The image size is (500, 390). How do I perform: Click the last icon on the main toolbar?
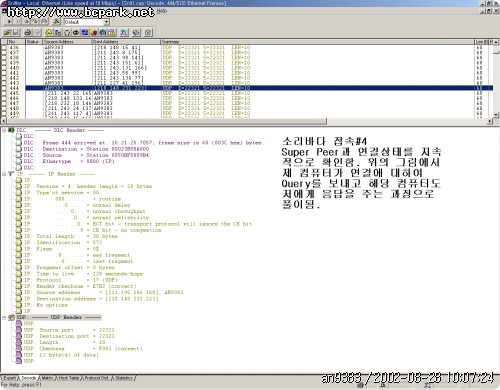point(148,33)
